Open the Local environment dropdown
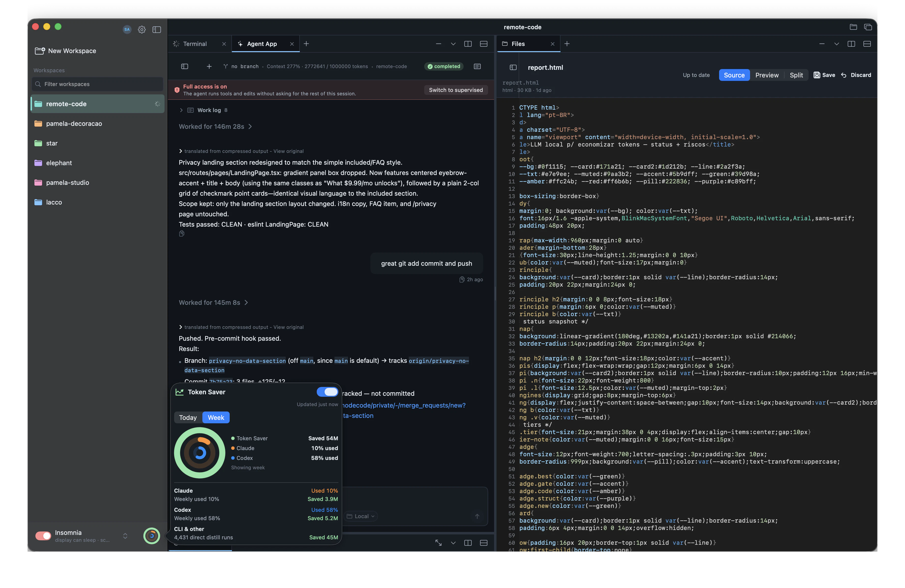905x588 pixels. pyautogui.click(x=361, y=516)
